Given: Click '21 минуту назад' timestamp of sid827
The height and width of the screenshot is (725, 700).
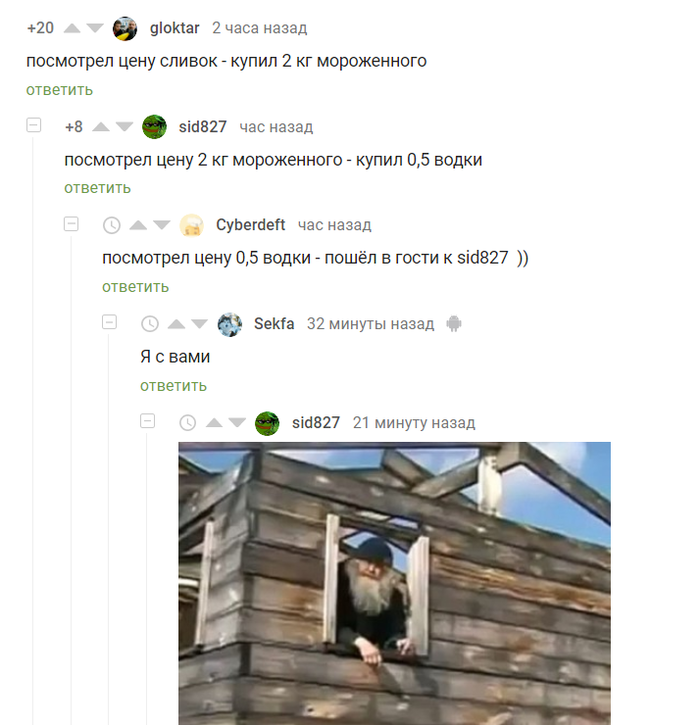Looking at the screenshot, I should [414, 423].
